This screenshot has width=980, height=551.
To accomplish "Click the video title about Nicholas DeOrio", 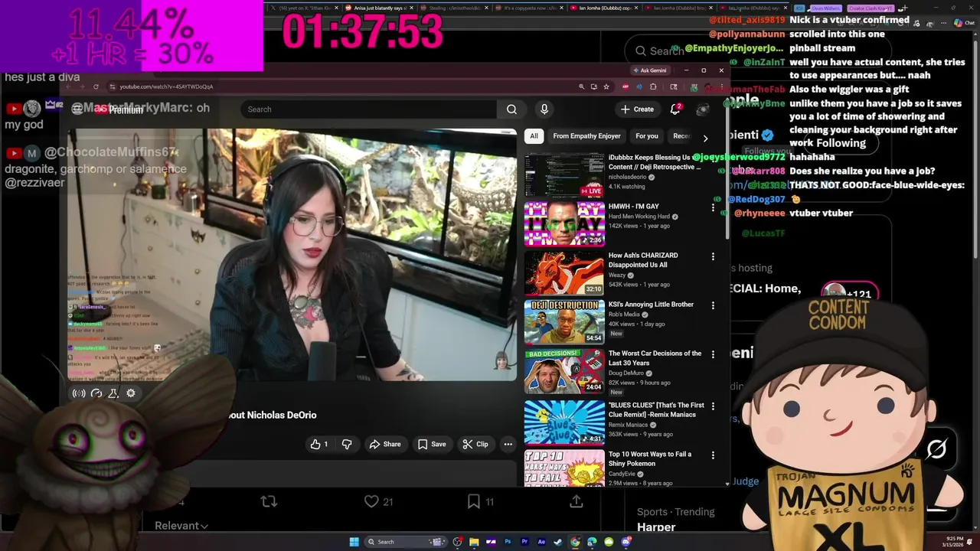I will [272, 415].
